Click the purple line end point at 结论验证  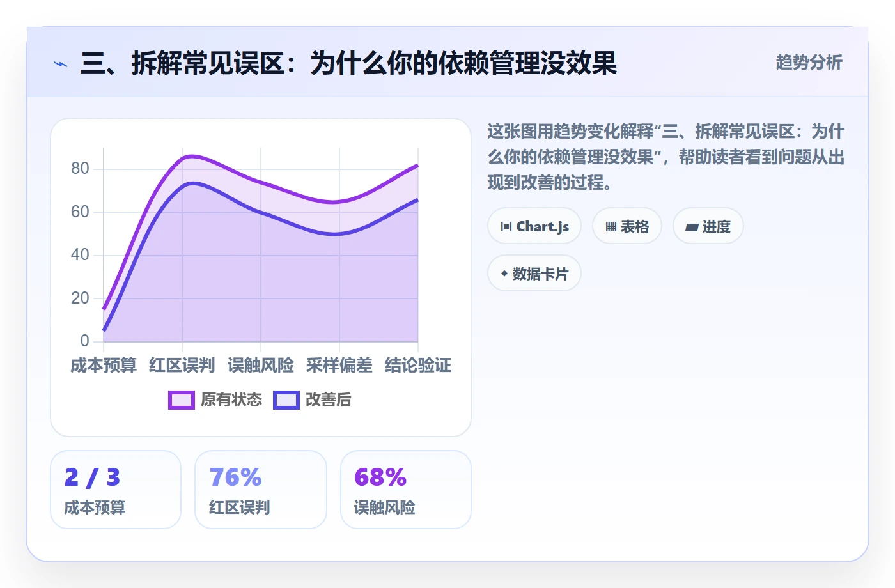tap(417, 166)
